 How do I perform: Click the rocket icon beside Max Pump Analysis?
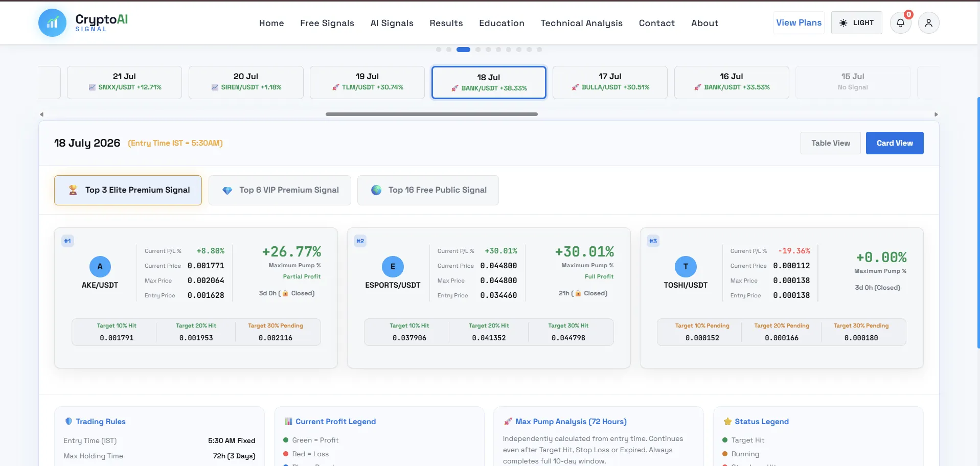[x=508, y=422]
